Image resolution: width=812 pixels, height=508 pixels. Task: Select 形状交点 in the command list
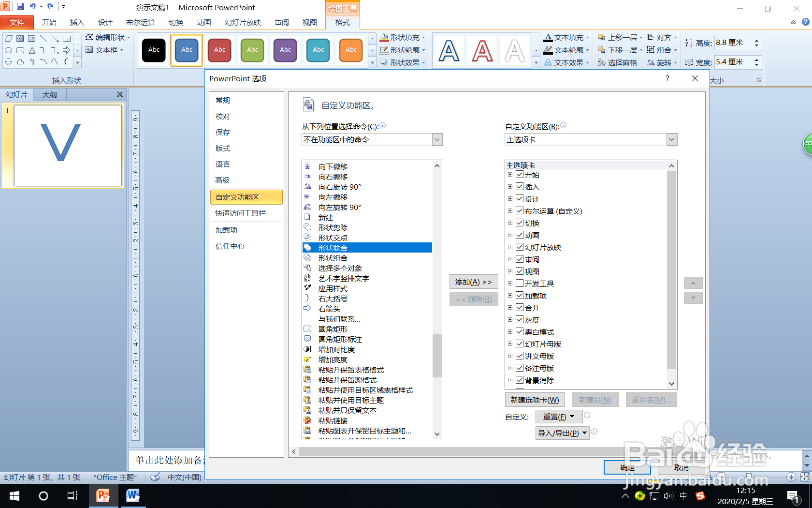pos(333,237)
